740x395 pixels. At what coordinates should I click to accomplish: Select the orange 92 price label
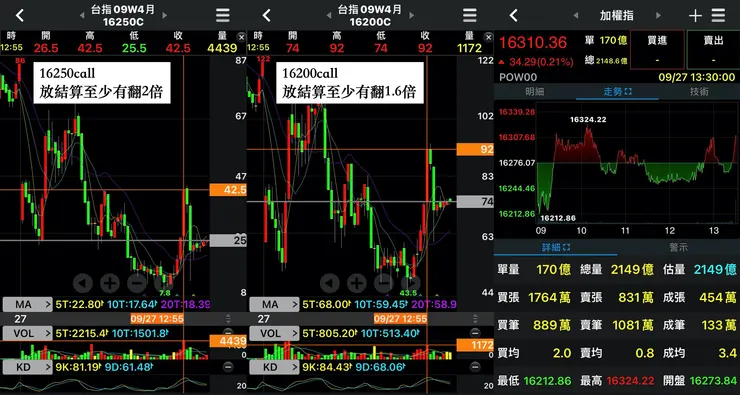(x=475, y=149)
